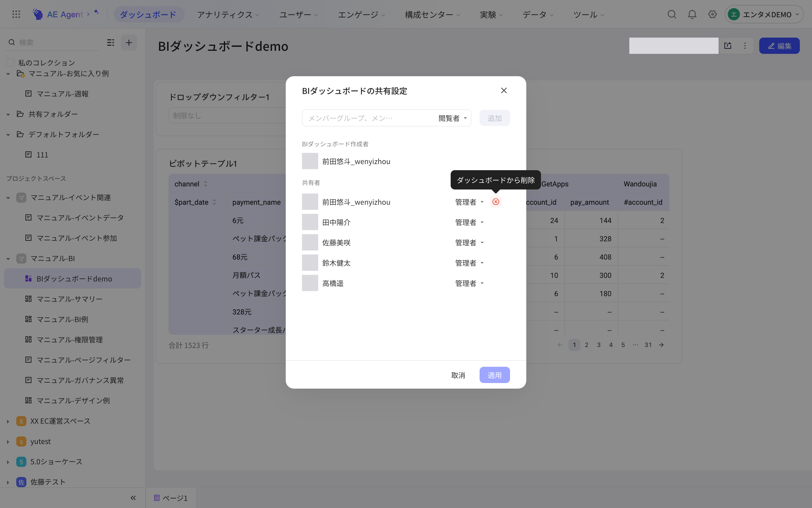Change role dropdown for 高橋遥
The image size is (812, 508).
point(469,283)
